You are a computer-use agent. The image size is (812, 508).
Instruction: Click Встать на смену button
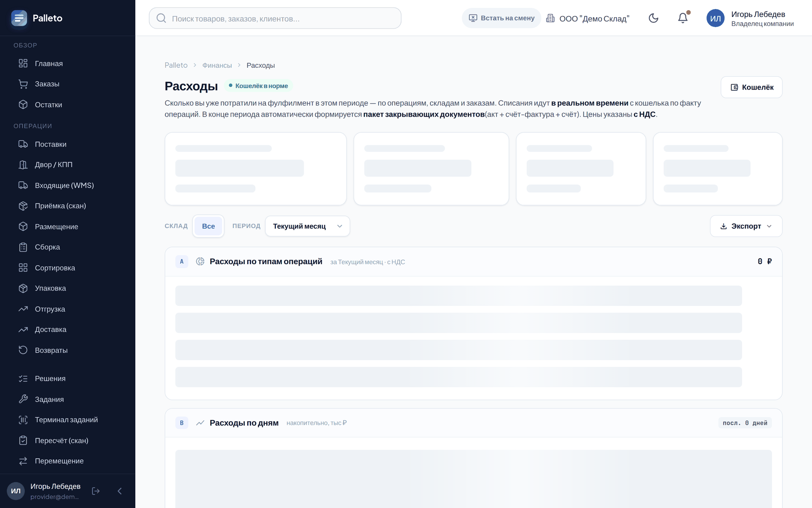point(501,18)
